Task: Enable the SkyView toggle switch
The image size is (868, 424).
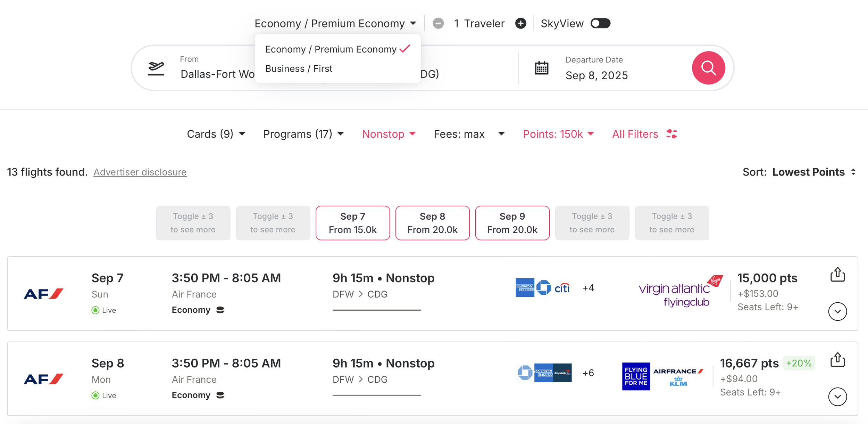Action: click(600, 23)
